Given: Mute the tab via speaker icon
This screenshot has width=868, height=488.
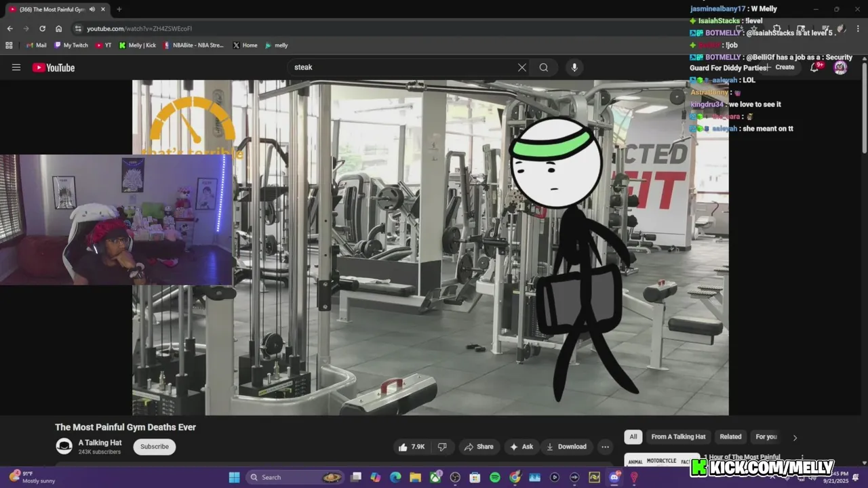Looking at the screenshot, I should point(92,9).
